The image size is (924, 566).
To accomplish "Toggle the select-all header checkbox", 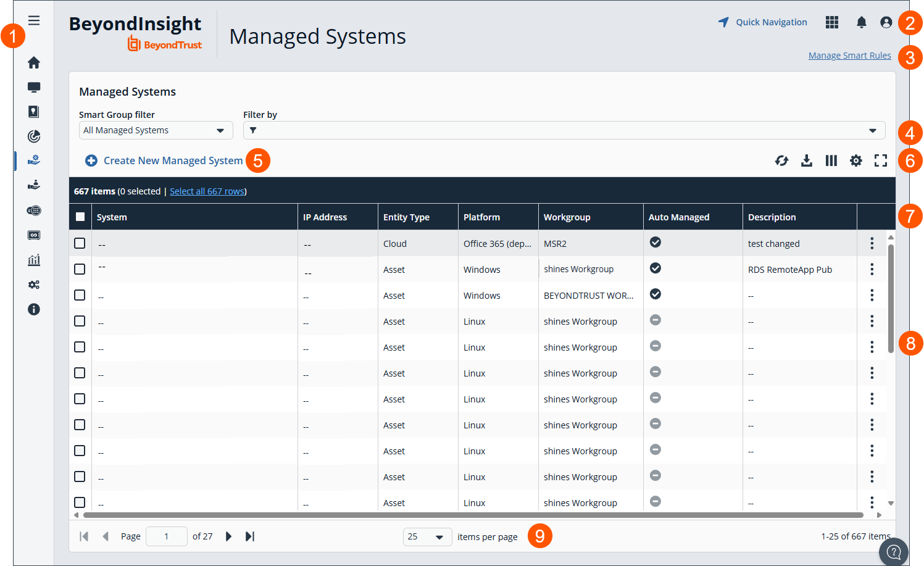I will coord(80,217).
